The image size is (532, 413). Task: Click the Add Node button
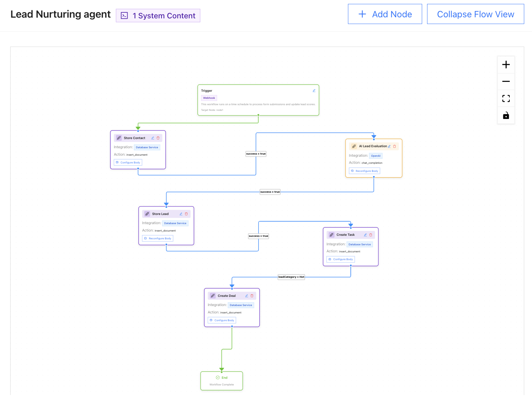[385, 14]
